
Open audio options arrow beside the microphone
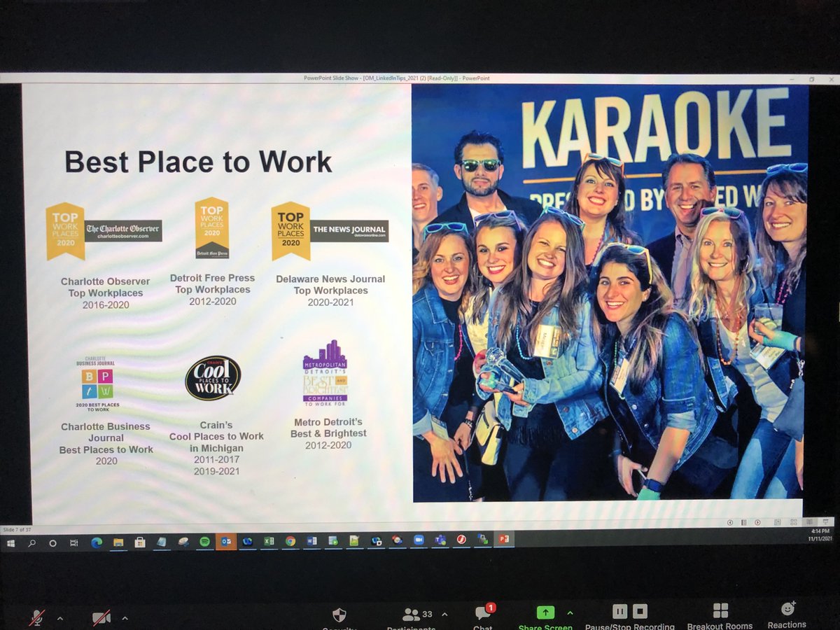[59, 618]
